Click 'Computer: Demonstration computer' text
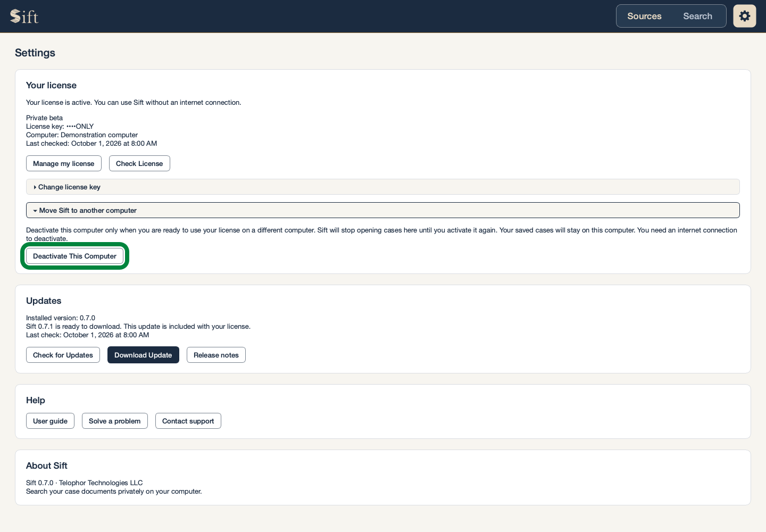 [82, 135]
